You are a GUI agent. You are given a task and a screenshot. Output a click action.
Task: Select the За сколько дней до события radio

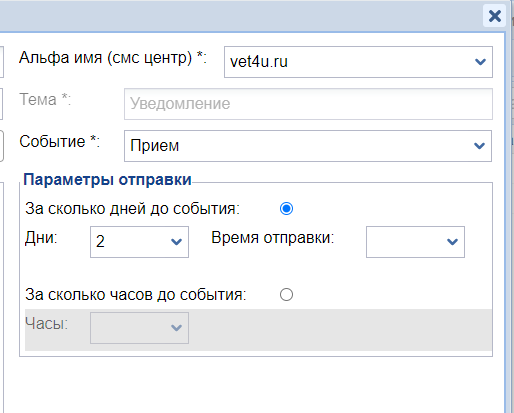coord(286,209)
